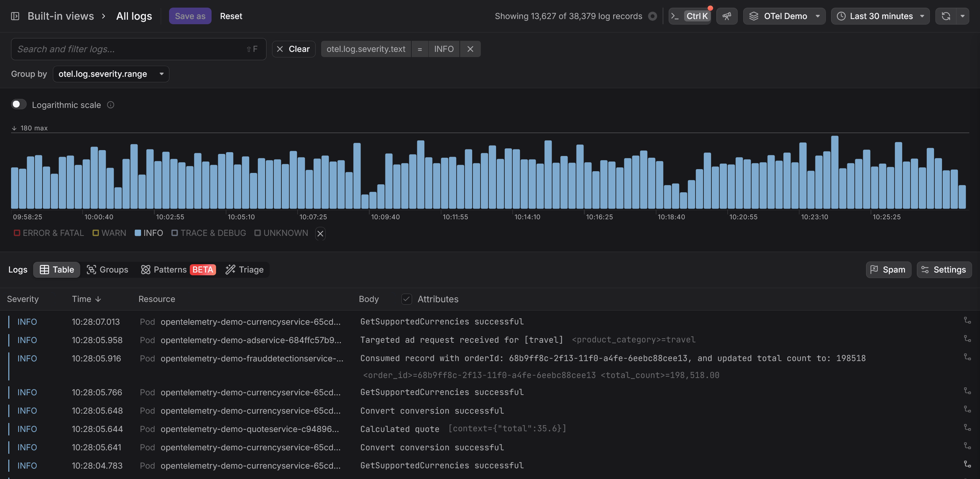Screen dimensions: 980x479
Task: Click the Save as button
Action: tap(190, 16)
